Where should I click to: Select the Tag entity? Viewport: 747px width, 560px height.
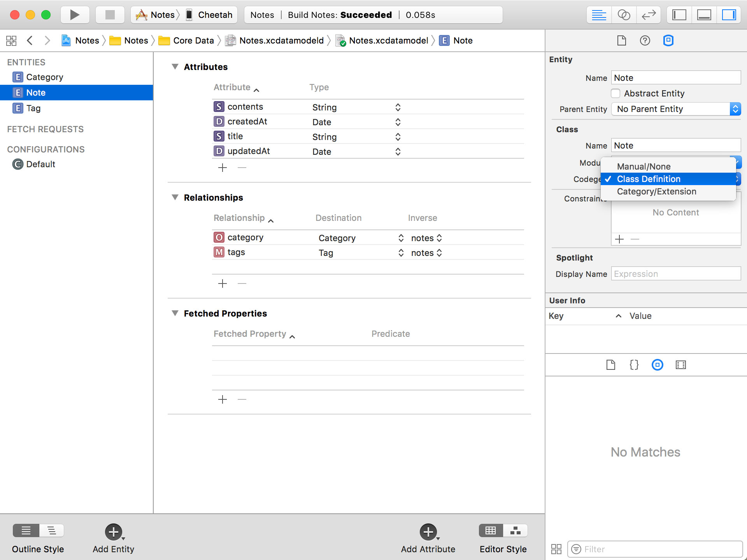[x=33, y=108]
